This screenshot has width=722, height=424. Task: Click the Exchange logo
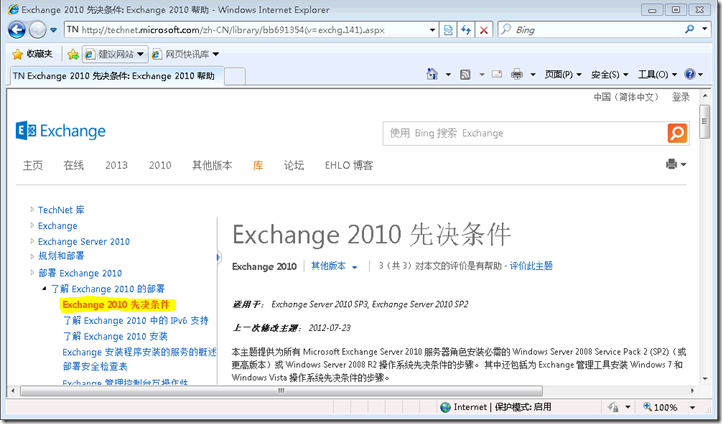tap(61, 131)
